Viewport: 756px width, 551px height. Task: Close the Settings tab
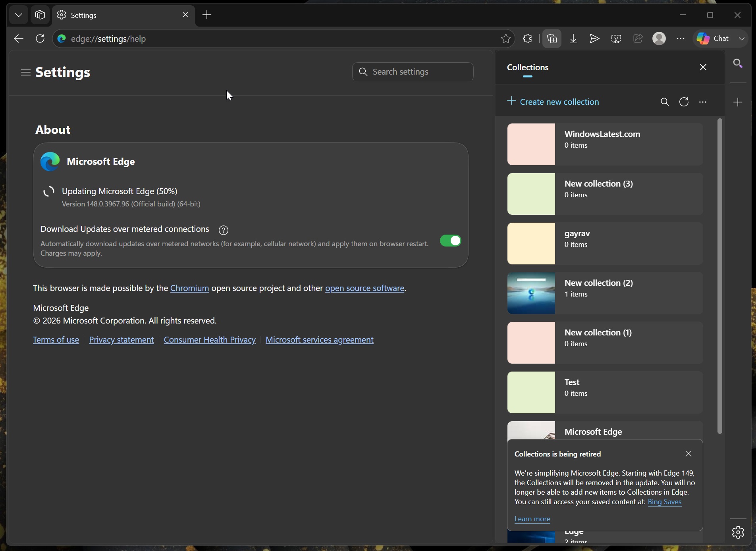tap(185, 15)
